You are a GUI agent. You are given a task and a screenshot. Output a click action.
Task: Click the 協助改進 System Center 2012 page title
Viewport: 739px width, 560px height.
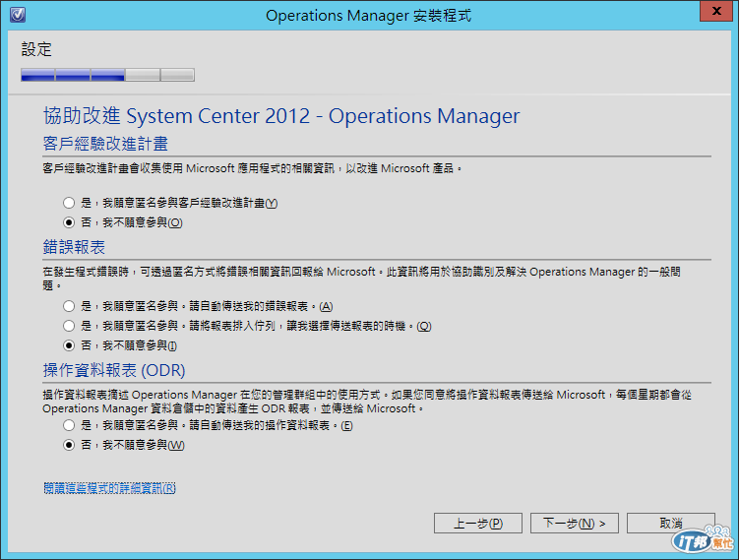281,116
